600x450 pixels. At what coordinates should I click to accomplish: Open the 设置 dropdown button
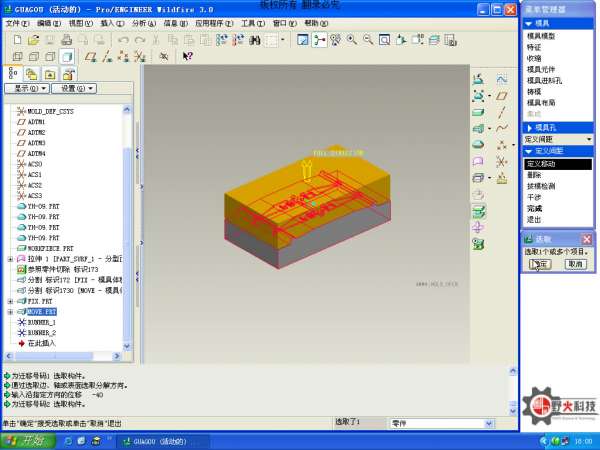click(74, 88)
